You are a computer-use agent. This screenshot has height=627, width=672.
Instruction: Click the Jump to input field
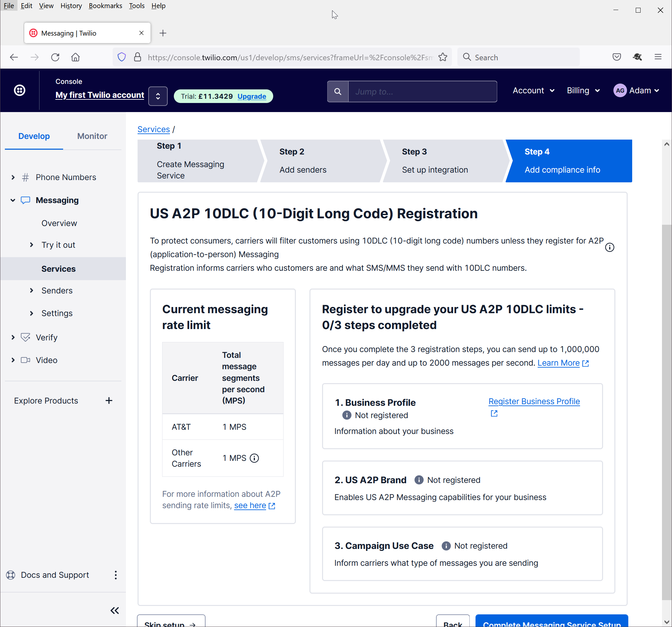[422, 92]
